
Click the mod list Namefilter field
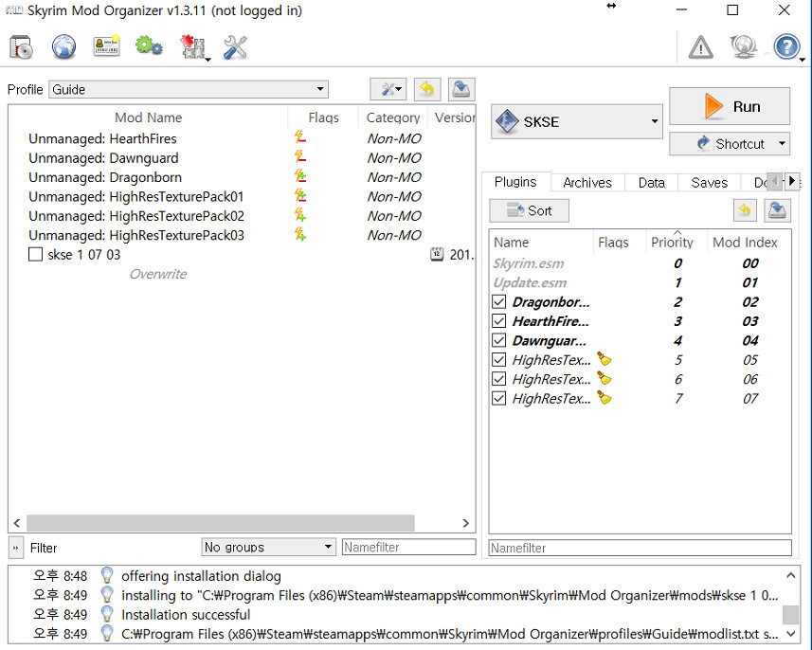click(408, 547)
